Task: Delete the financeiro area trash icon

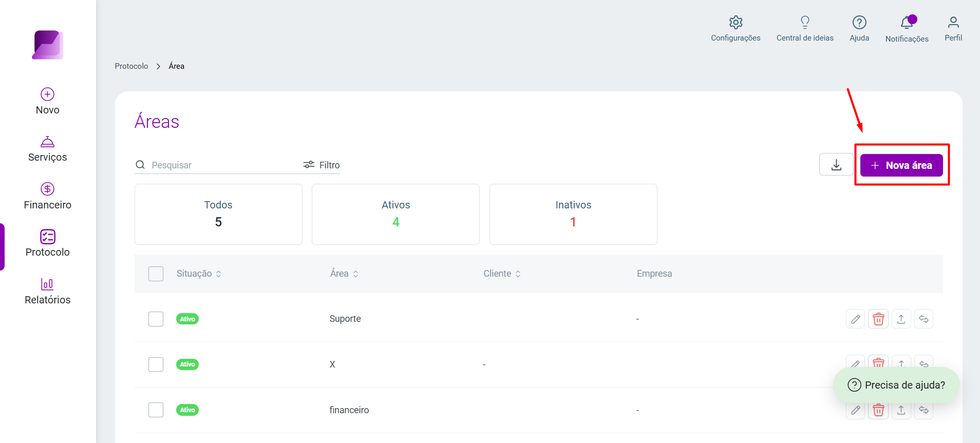Action: pos(878,410)
